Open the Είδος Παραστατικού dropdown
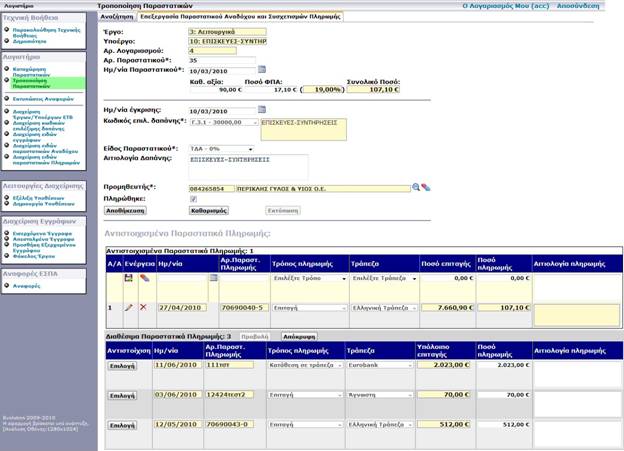Screen dimensions: 624x451 [250, 149]
